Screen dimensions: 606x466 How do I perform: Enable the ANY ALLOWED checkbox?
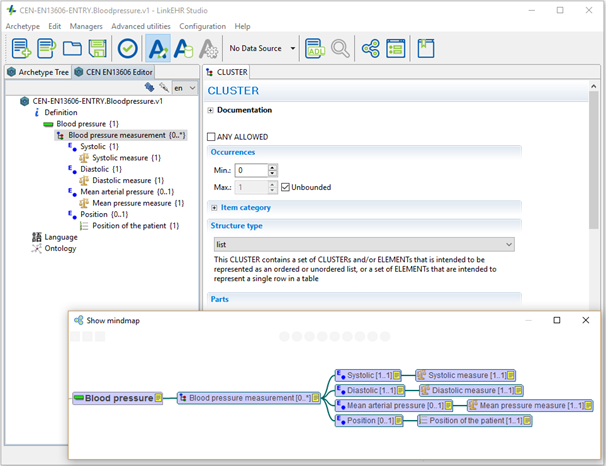[211, 137]
